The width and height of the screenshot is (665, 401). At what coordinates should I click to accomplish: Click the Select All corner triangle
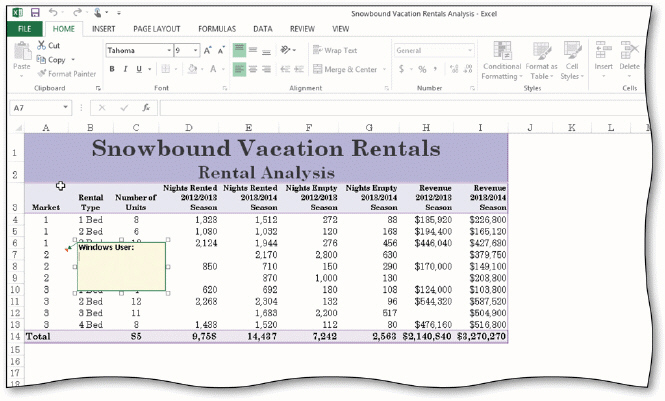pos(18,128)
